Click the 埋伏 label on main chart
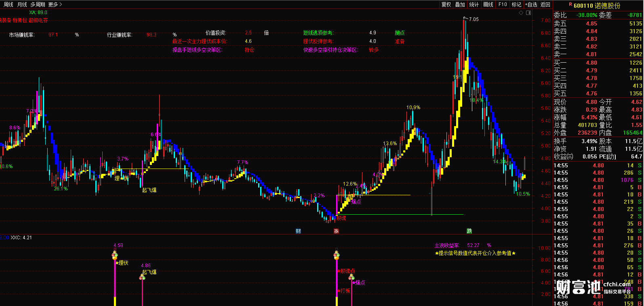Viewport: 644px width, 306px height. pos(121,178)
